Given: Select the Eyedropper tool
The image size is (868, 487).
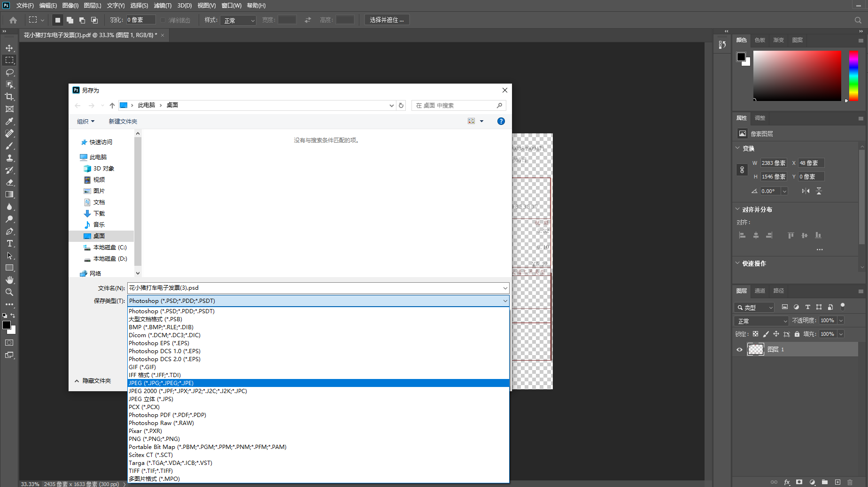Looking at the screenshot, I should pos(9,121).
